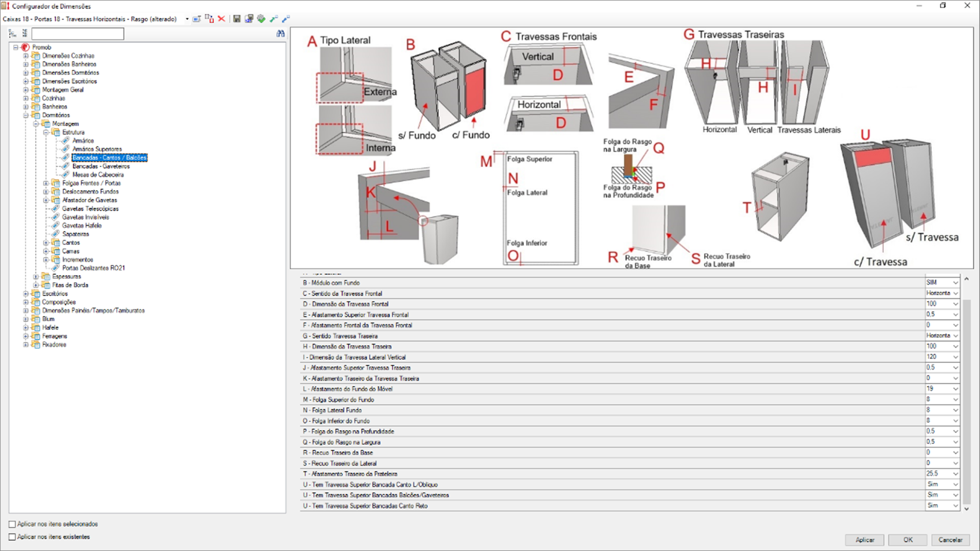Image resolution: width=980 pixels, height=551 pixels.
Task: Click the binoculars search icon
Action: (x=281, y=33)
